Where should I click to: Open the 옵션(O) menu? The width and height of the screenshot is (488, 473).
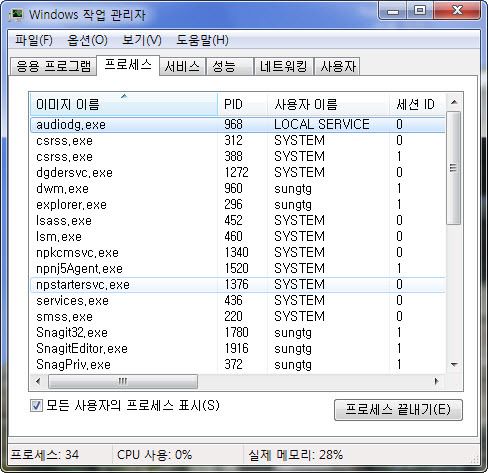coord(87,40)
